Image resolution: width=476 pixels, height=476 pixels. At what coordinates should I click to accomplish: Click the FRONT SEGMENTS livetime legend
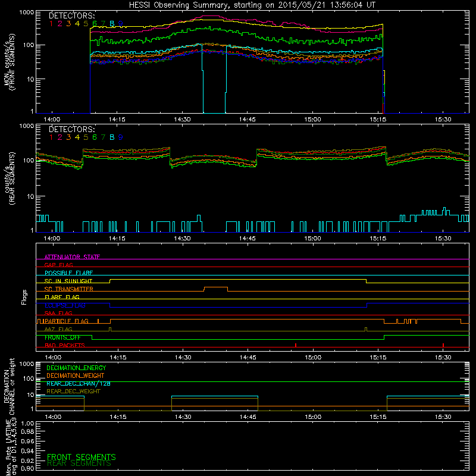[x=82, y=457]
